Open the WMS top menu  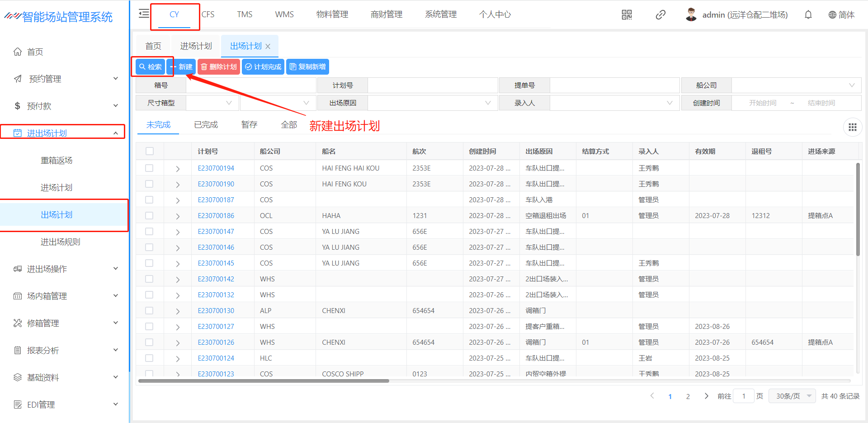click(284, 14)
